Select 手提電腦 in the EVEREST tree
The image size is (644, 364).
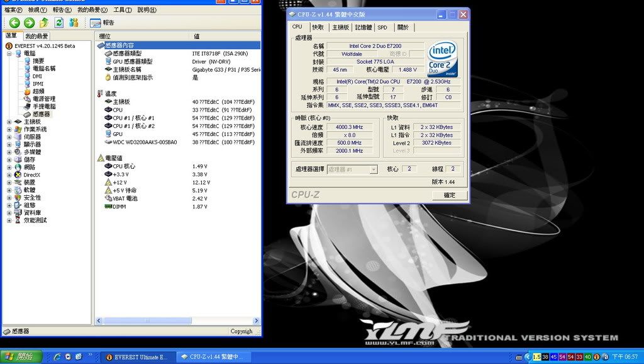pos(43,106)
